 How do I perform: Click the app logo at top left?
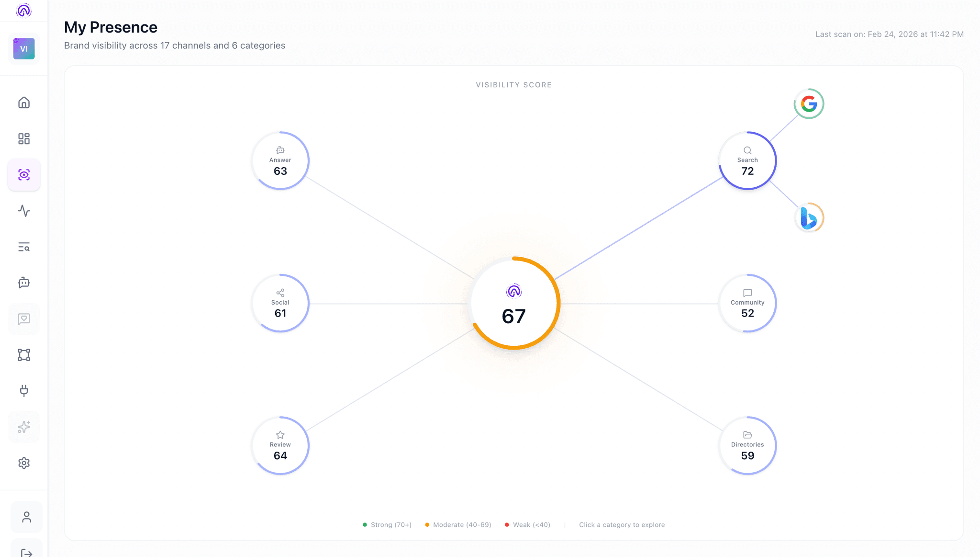point(23,10)
